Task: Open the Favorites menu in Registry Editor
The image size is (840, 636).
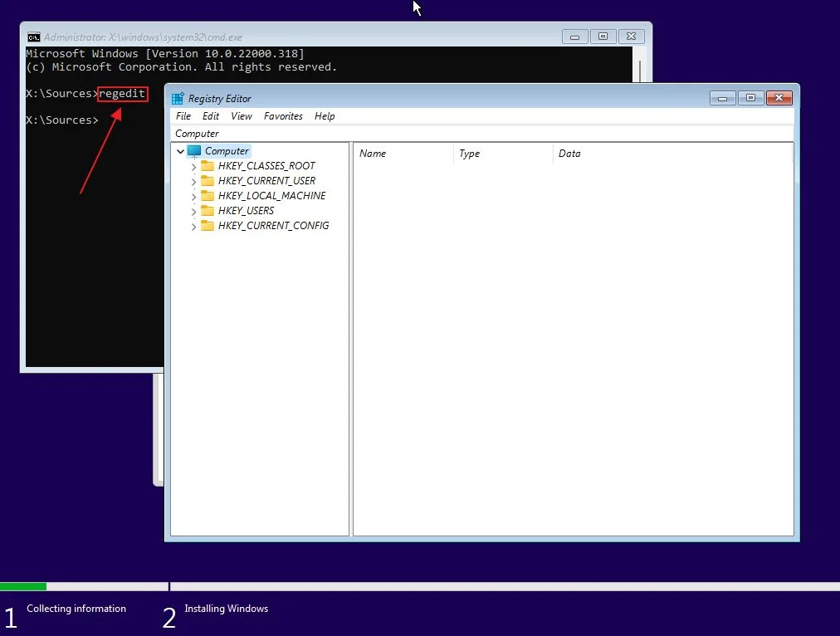Action: [x=283, y=116]
